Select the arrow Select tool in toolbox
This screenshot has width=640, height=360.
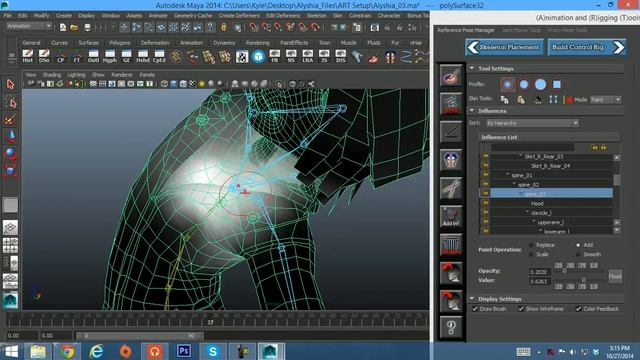click(x=11, y=84)
